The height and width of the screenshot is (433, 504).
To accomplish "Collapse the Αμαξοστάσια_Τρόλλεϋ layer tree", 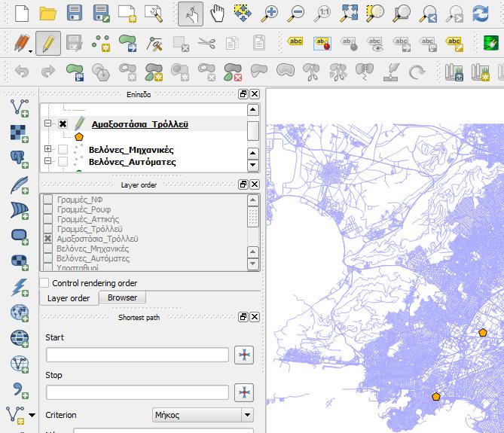I will [x=48, y=123].
